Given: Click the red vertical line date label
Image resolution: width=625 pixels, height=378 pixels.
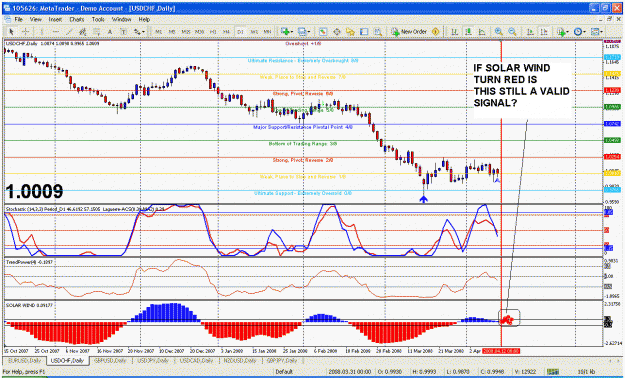Looking at the screenshot, I should tap(501, 351).
